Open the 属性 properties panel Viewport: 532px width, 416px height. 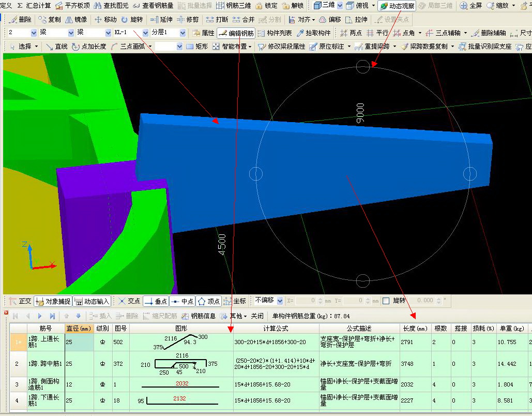coord(204,33)
